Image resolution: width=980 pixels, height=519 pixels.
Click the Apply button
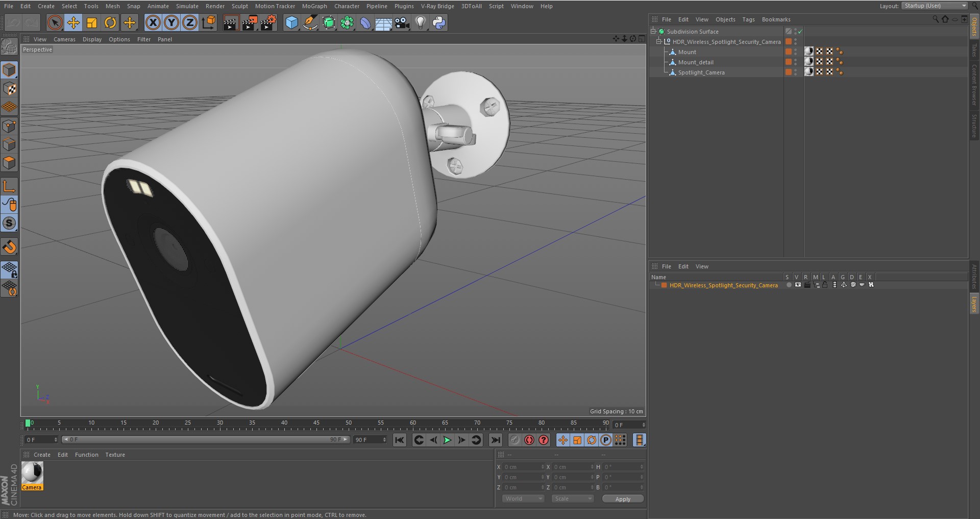(623, 499)
